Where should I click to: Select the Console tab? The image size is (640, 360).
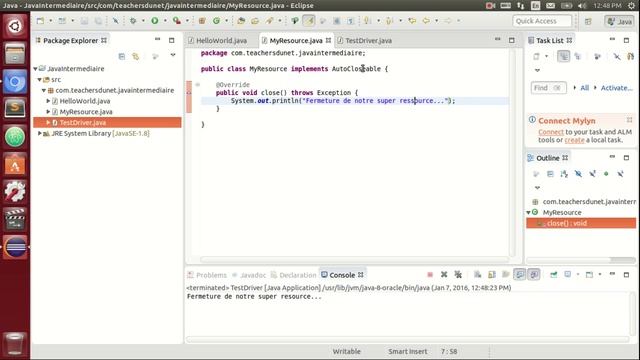[x=342, y=275]
